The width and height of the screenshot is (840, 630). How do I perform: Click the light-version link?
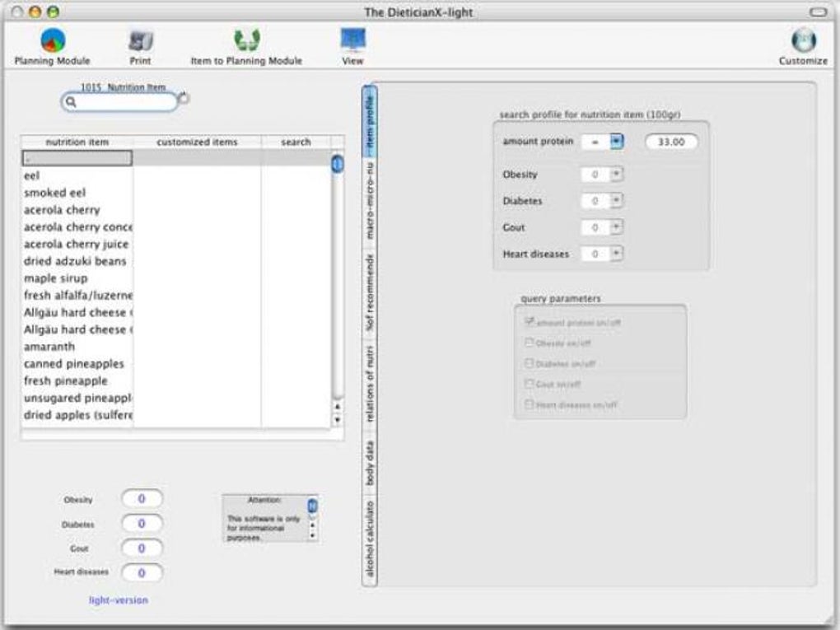[119, 600]
